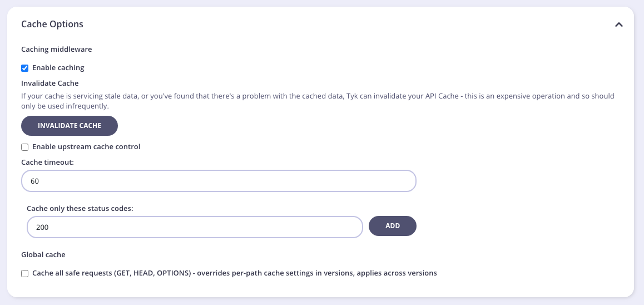644x305 pixels.
Task: Click the "Enable caching" label text
Action: point(58,68)
